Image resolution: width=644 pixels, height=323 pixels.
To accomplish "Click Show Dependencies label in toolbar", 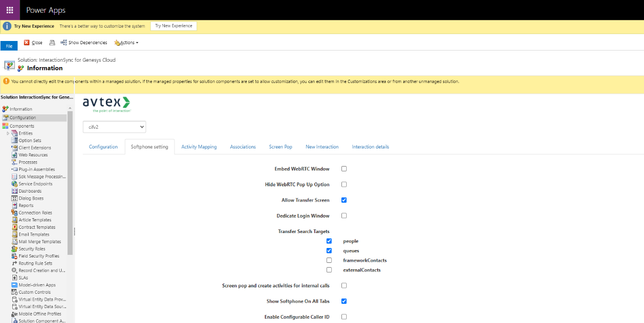I will (x=88, y=43).
